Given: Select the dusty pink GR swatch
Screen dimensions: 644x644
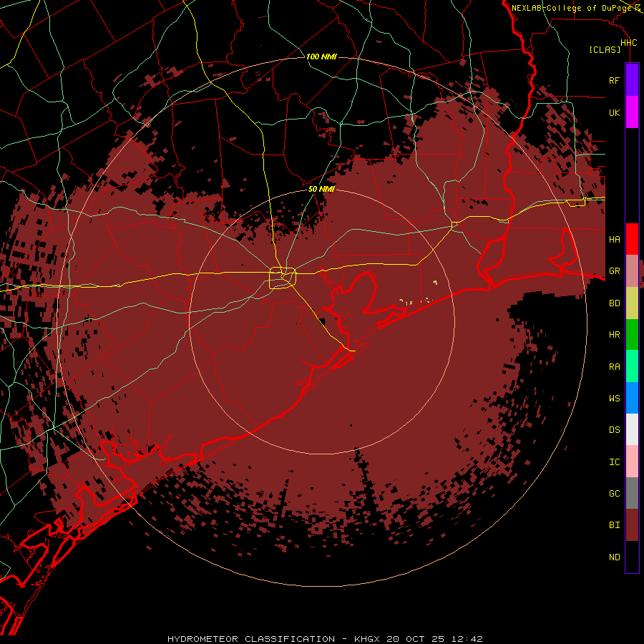Looking at the screenshot, I should coord(632,271).
